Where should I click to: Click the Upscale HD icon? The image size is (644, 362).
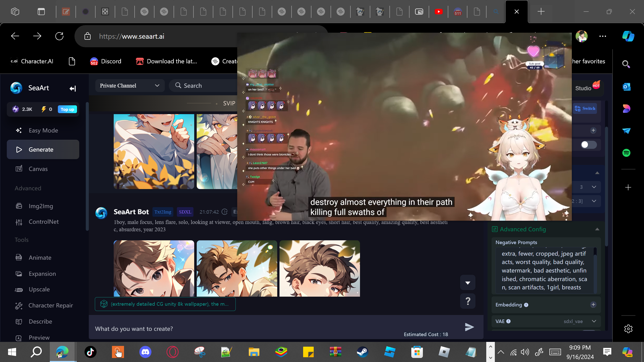(19, 290)
